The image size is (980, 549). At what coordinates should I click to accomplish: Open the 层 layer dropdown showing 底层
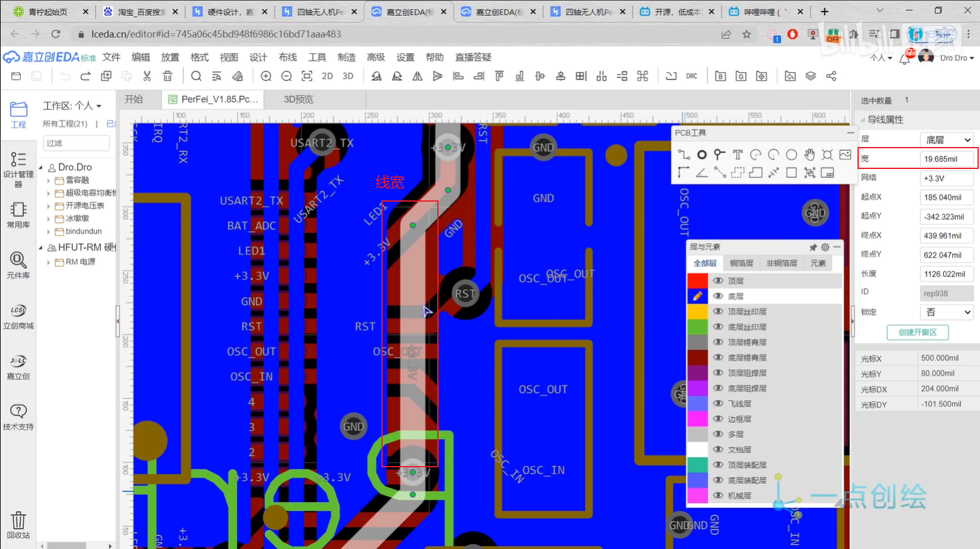click(947, 139)
